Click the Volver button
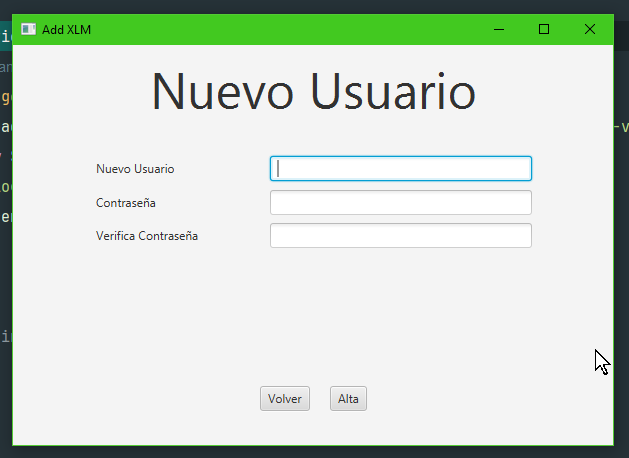 pyautogui.click(x=285, y=399)
